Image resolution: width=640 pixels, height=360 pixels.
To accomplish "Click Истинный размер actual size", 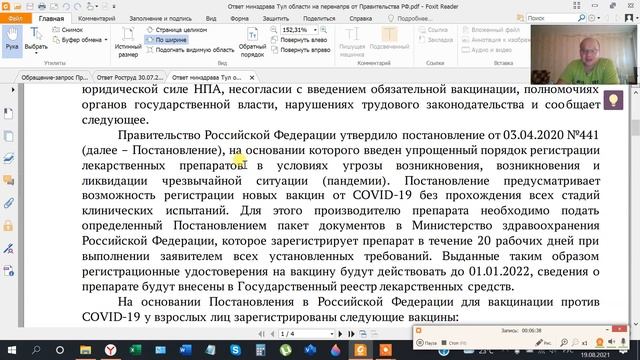I will tap(128, 41).
